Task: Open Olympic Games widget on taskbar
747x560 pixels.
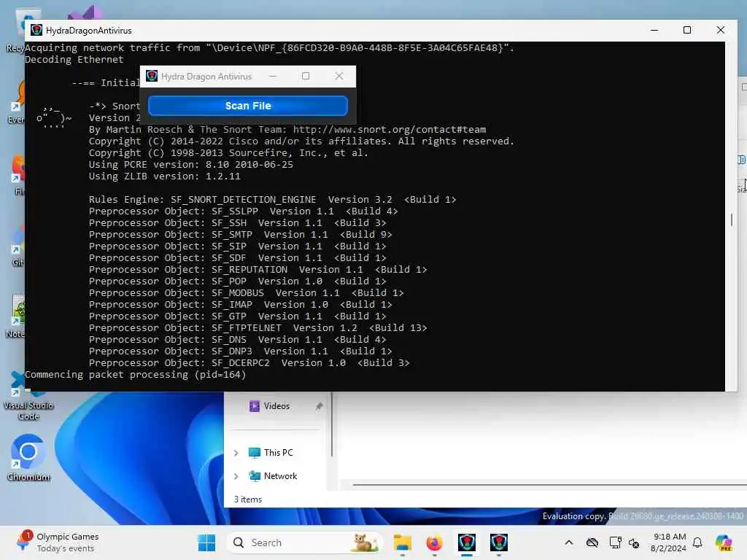Action: 58,542
